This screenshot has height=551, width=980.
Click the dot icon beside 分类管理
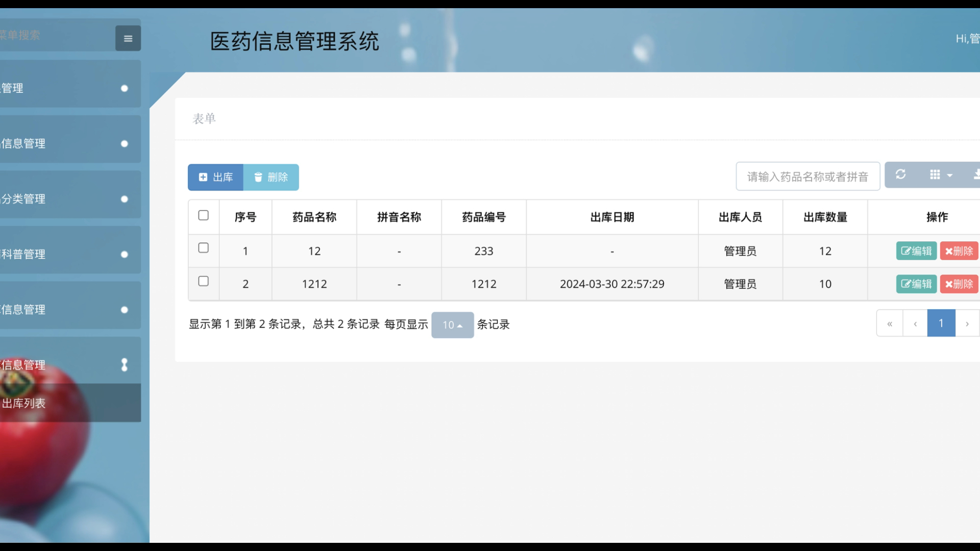pyautogui.click(x=124, y=199)
